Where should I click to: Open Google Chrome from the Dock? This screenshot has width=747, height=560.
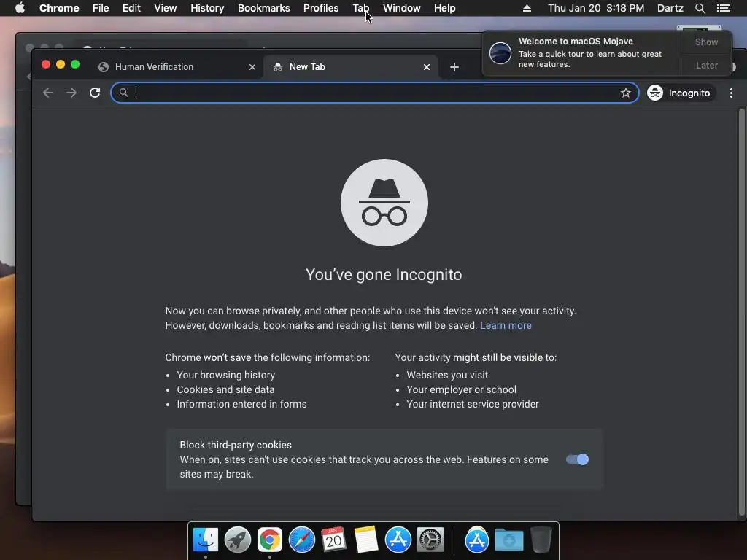click(270, 540)
